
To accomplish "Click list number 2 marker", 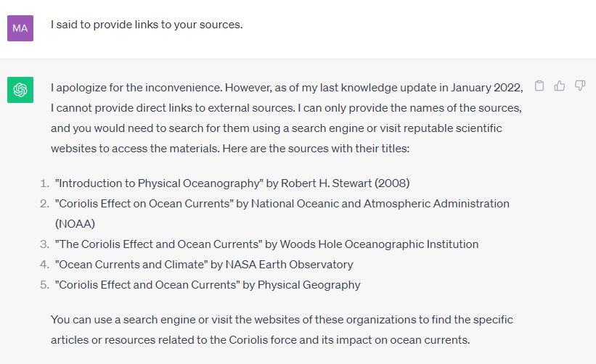I will [x=44, y=204].
